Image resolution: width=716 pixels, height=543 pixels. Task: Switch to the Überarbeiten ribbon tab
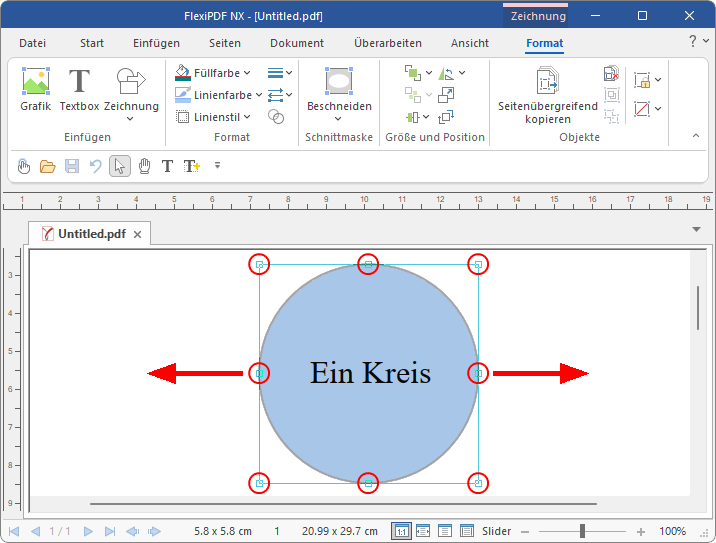[387, 43]
